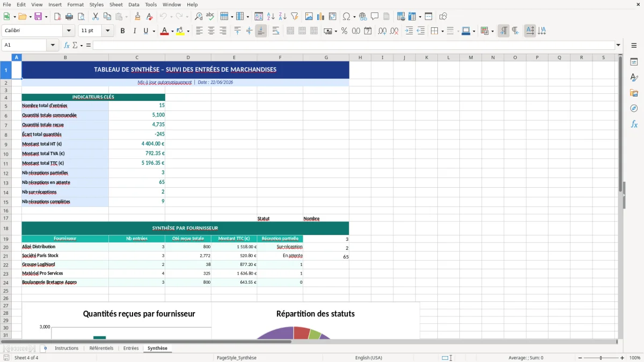Image resolution: width=644 pixels, height=362 pixels.
Task: Switch to the Instructions sheet tab
Action: point(67,348)
